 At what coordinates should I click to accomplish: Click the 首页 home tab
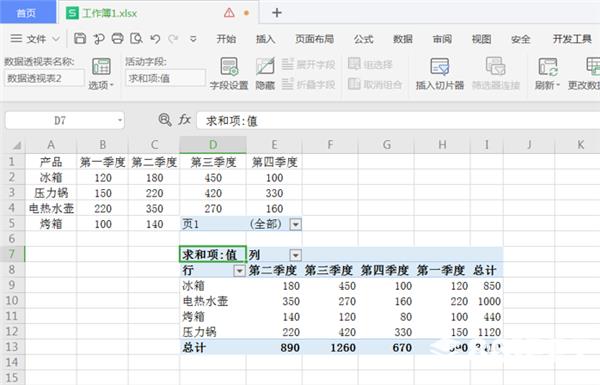click(26, 13)
